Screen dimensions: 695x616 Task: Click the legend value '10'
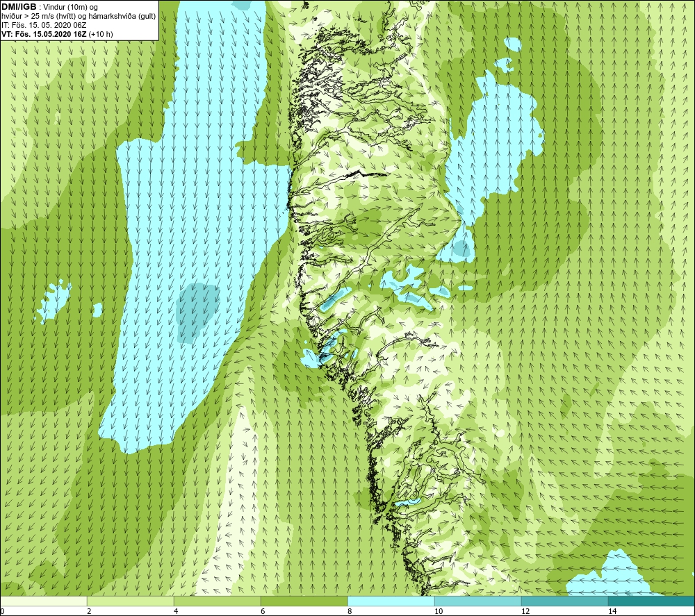439,611
